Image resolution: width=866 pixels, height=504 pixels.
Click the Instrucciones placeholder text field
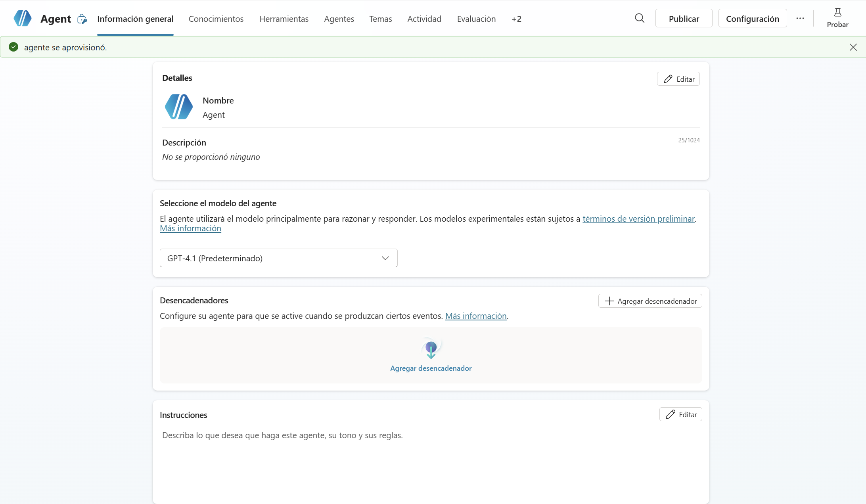282,435
